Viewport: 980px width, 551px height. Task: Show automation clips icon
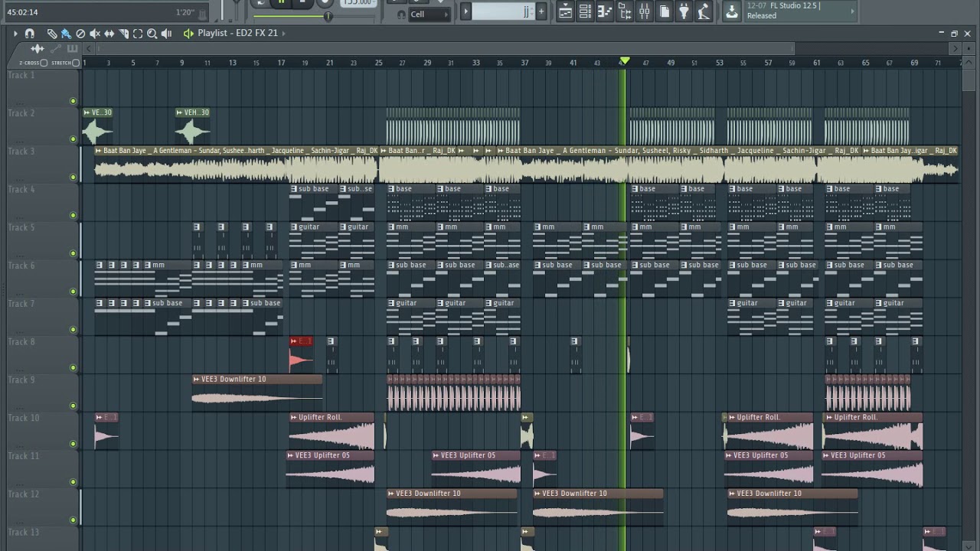pos(55,48)
